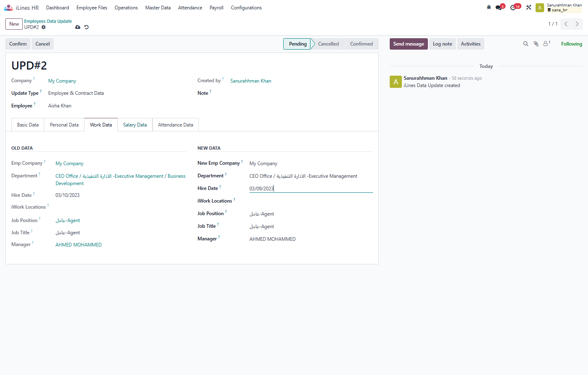Image resolution: width=588 pixels, height=375 pixels.
Task: Click the wrench and screwdriver tools icon
Action: [529, 7]
